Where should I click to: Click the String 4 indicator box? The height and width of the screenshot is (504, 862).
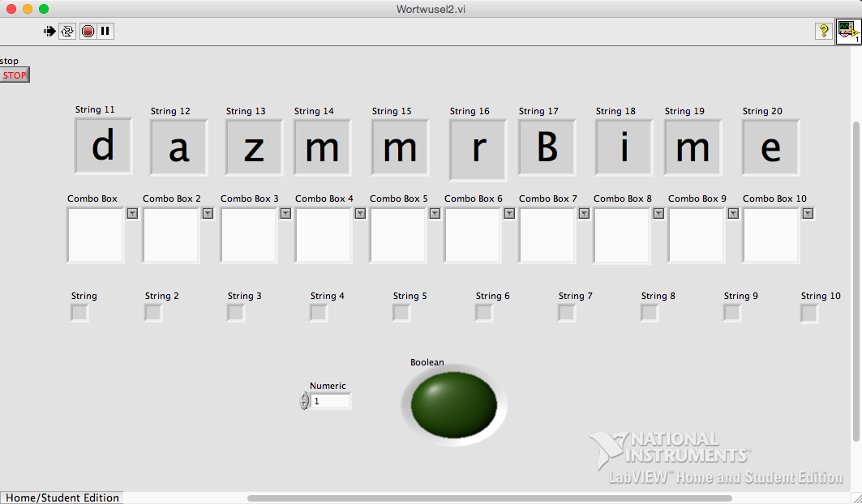click(319, 313)
